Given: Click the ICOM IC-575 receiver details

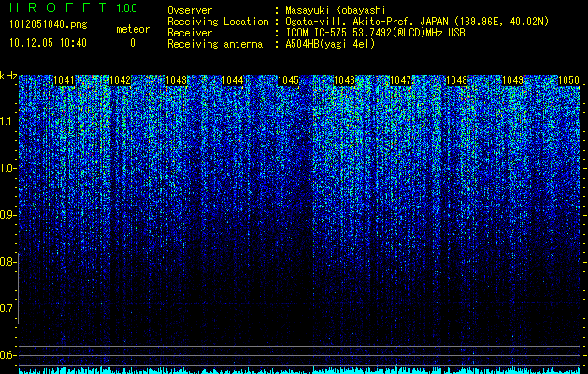Looking at the screenshot, I should point(375,33).
